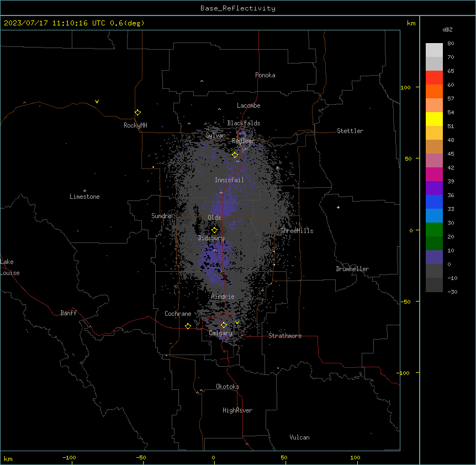This screenshot has height=465, width=476.
Task: Click the yellow marker south of Cochrane
Action: pos(188,326)
